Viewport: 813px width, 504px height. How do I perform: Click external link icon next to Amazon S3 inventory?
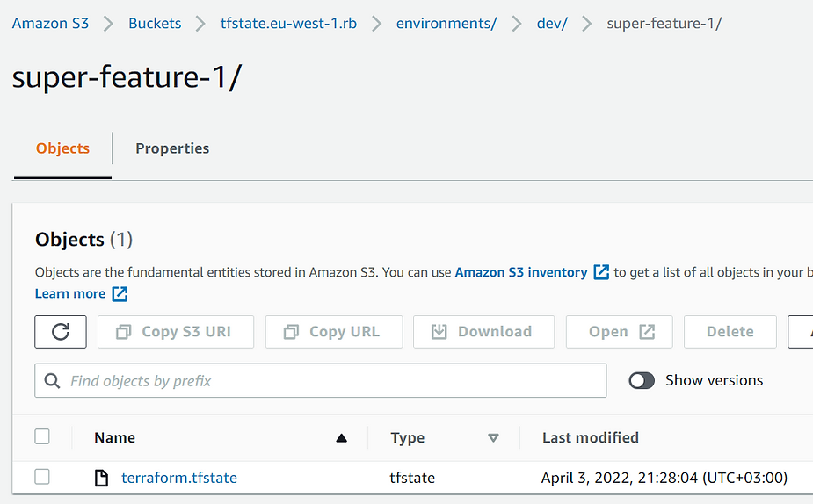(601, 272)
